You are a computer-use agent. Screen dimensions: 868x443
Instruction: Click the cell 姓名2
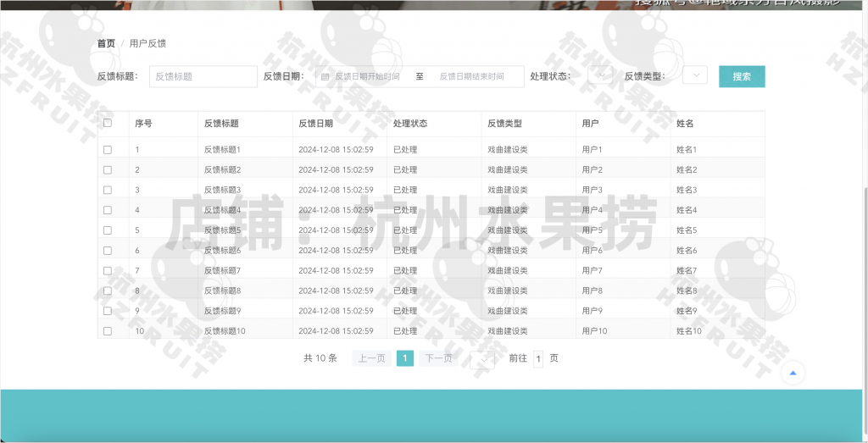pyautogui.click(x=687, y=169)
